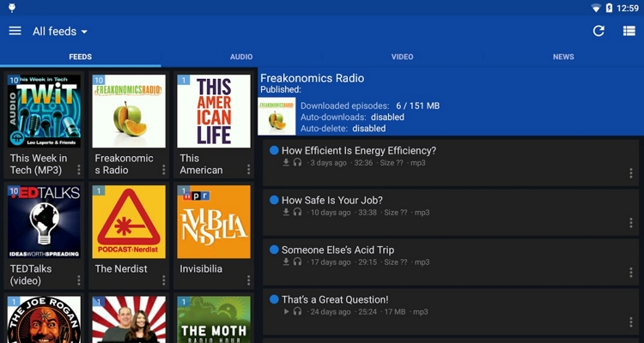Open Invisibilia feed artwork
644x343 pixels.
point(214,221)
